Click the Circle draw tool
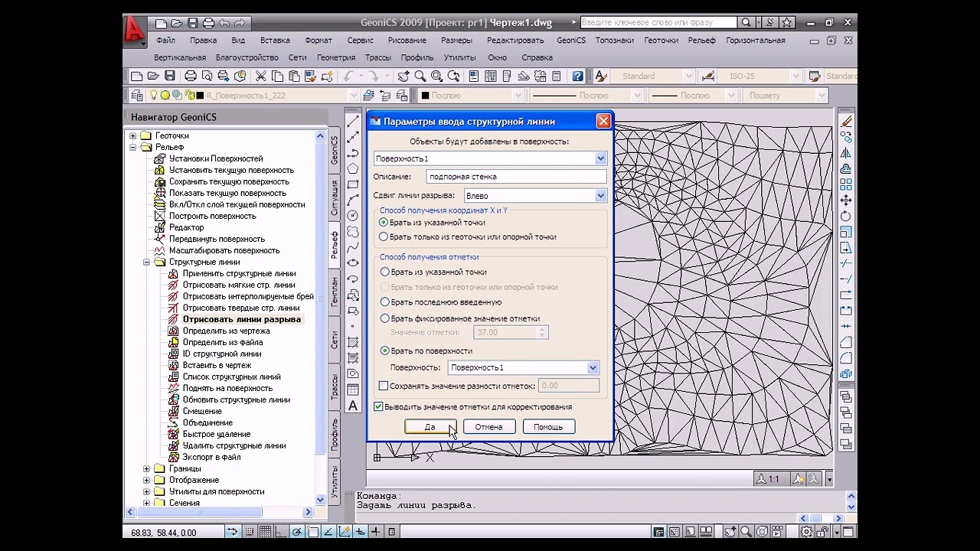Viewport: 980px width, 551px height. 353,216
